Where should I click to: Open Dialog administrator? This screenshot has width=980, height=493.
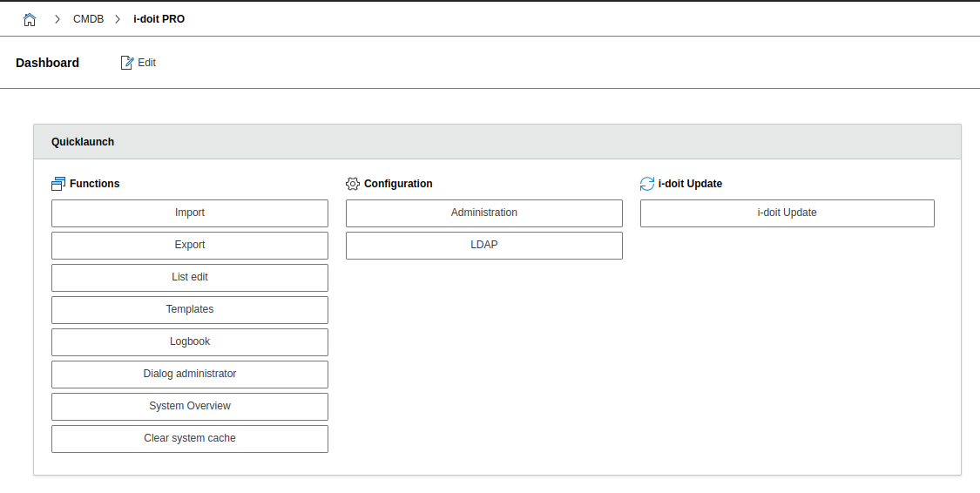tap(190, 375)
